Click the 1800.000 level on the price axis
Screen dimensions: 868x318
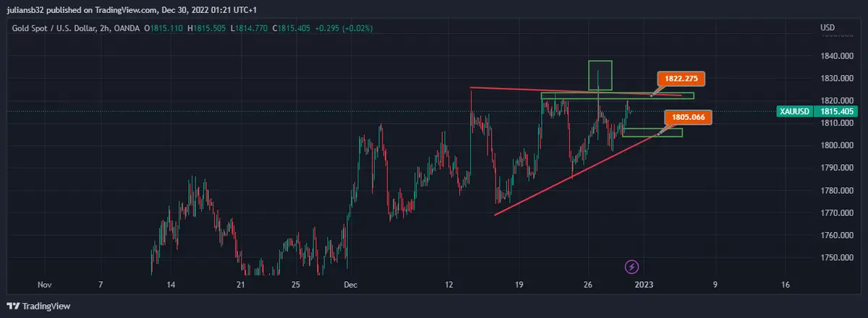(837, 145)
